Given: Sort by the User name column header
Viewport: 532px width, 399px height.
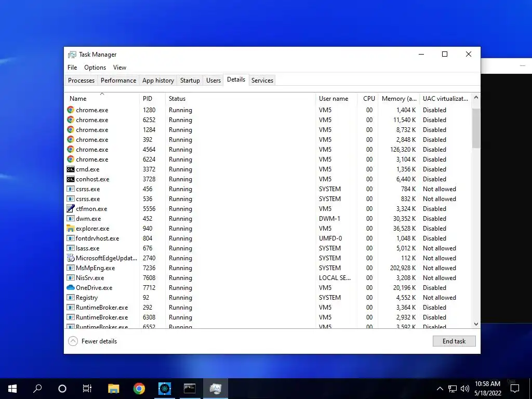Looking at the screenshot, I should 336,98.
